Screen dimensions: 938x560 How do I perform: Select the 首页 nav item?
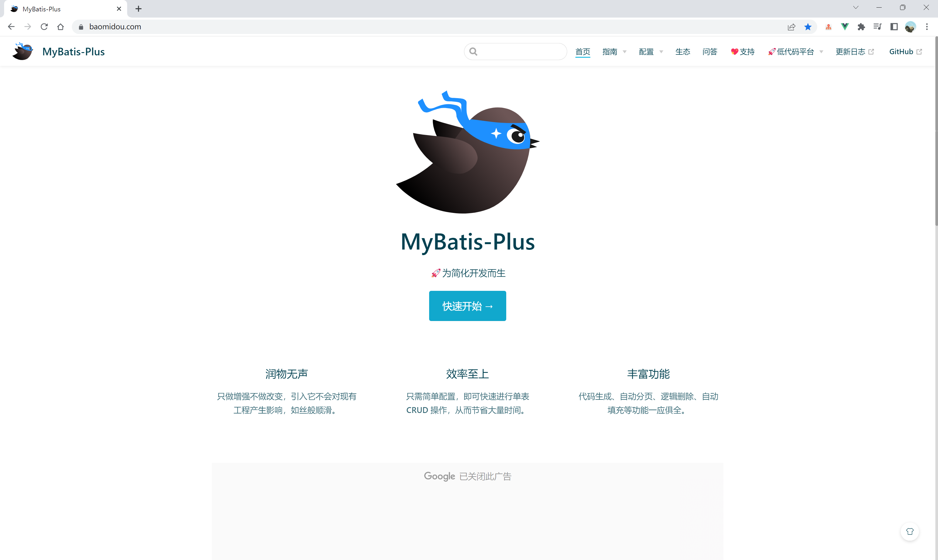pyautogui.click(x=583, y=52)
